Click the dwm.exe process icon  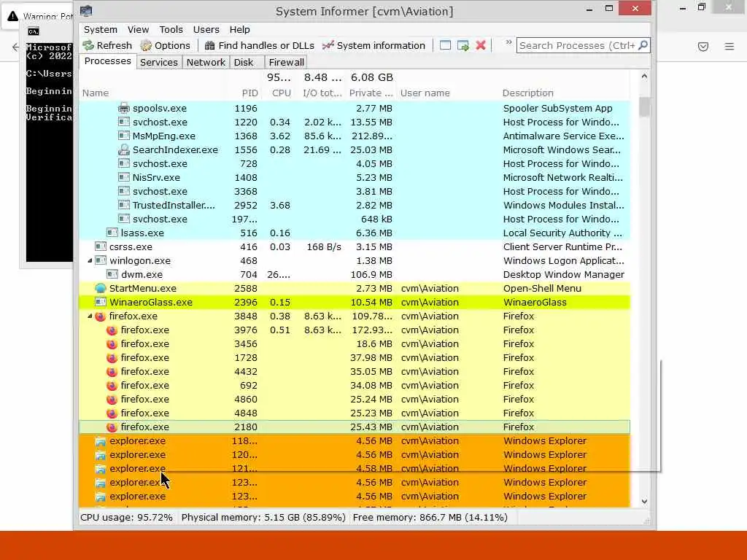point(112,274)
